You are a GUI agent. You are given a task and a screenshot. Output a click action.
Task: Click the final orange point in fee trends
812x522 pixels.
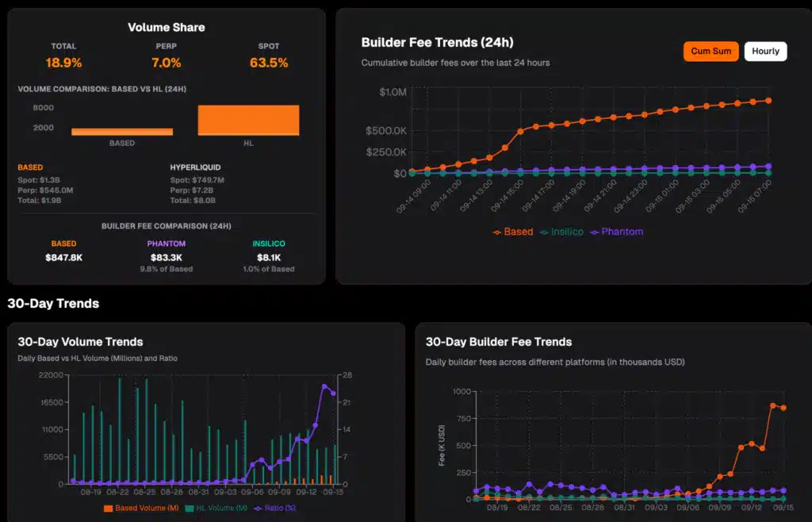pos(767,101)
